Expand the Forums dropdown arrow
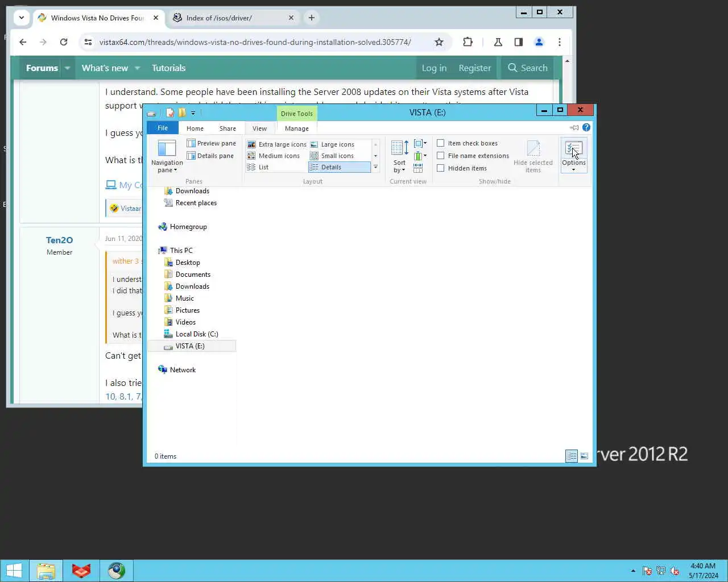 coord(67,68)
